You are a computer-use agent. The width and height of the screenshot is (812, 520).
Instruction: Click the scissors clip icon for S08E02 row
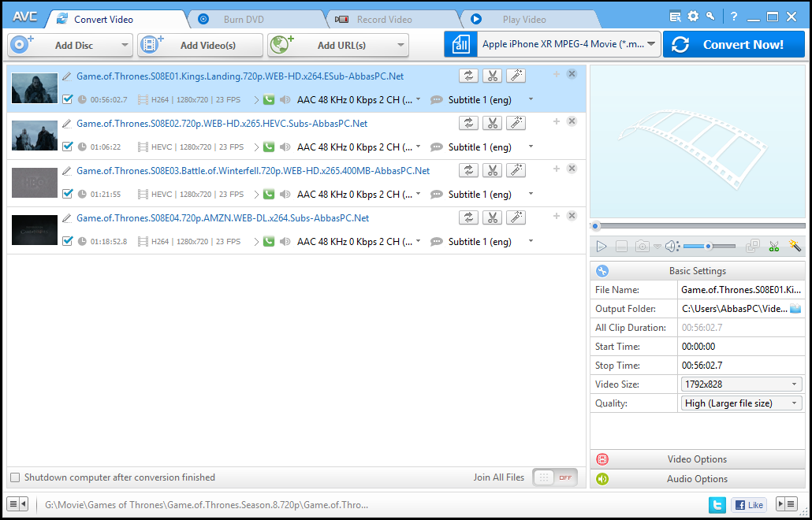tap(492, 123)
